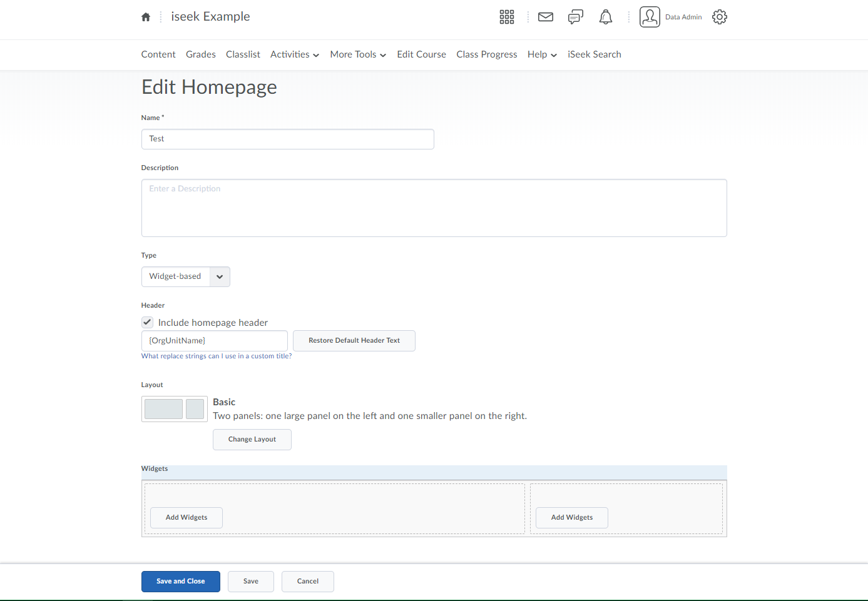Open the replace strings help link
This screenshot has height=601, width=868.
pyautogui.click(x=216, y=356)
